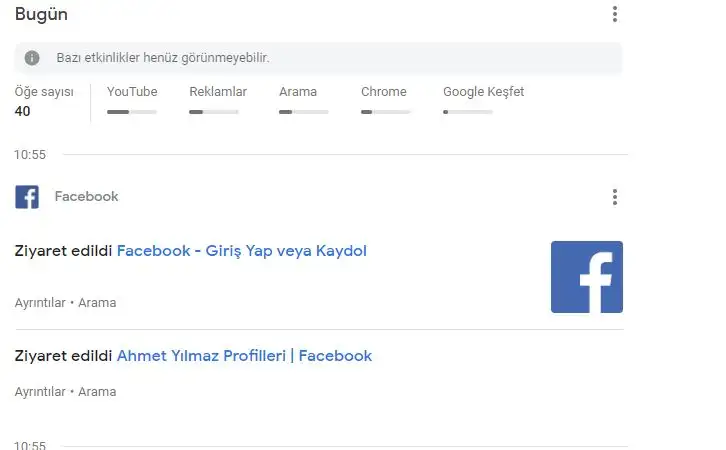This screenshot has height=450, width=726.
Task: Click the progress bar under YouTube
Action: 132,112
